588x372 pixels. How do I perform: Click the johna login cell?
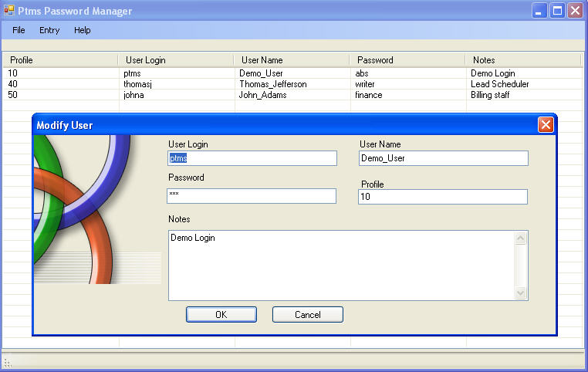133,95
